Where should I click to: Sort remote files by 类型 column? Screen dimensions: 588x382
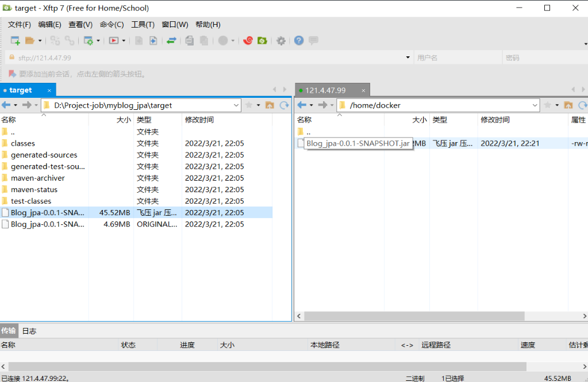(x=454, y=120)
